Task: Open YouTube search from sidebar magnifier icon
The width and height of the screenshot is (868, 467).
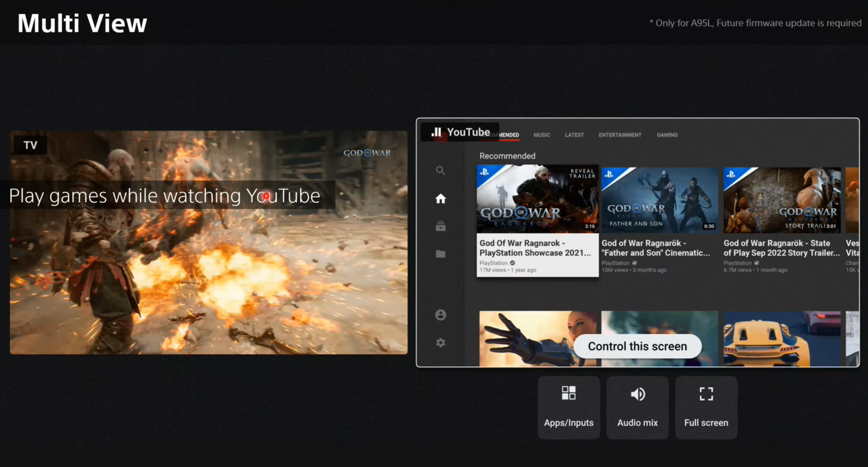Action: click(440, 171)
